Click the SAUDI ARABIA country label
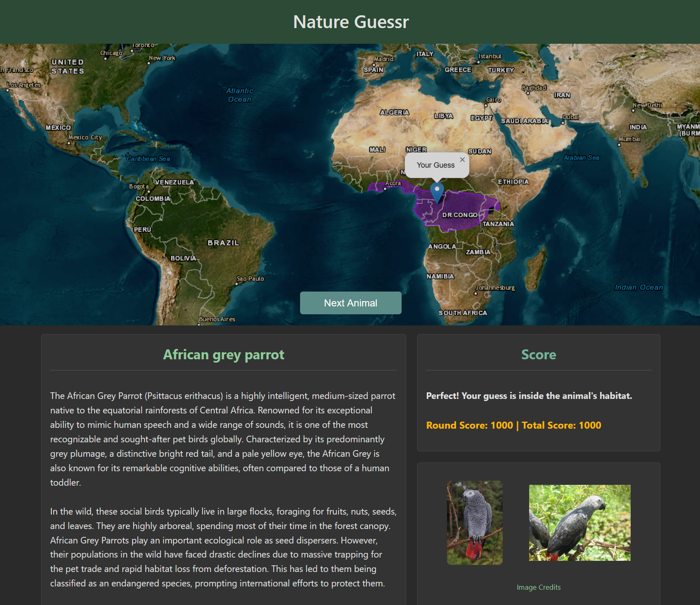Screen dimensions: 700x605 525,121
